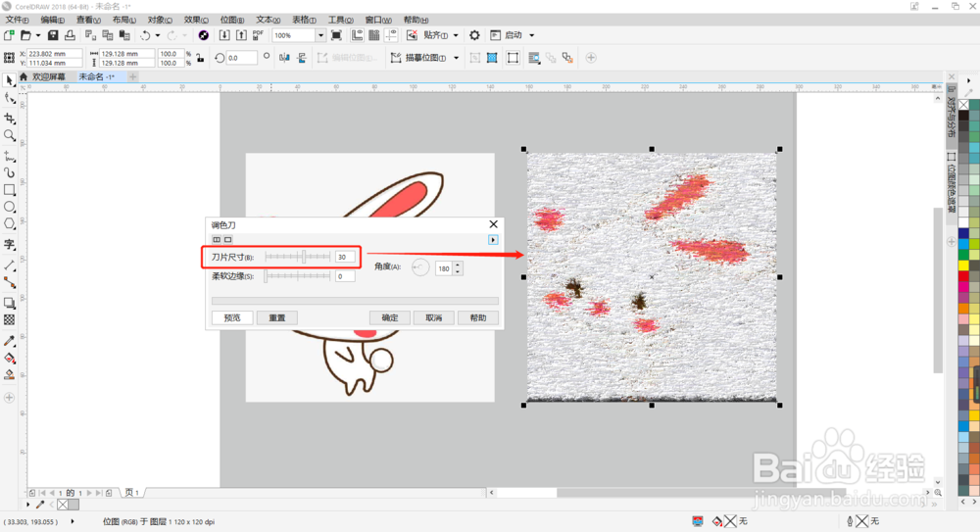Switch to the 未命名-1 document tab

click(x=96, y=76)
